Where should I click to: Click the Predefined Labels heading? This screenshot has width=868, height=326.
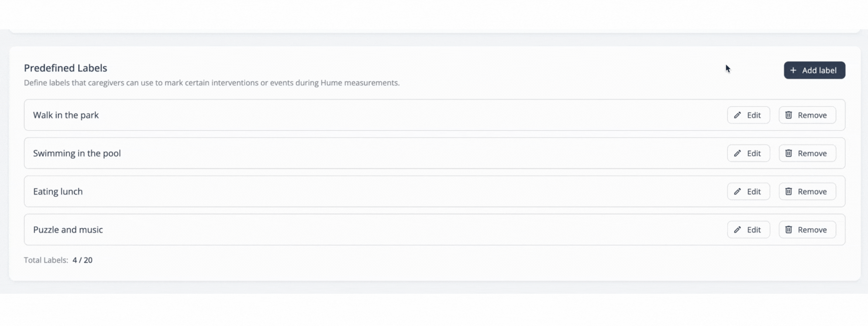(65, 68)
